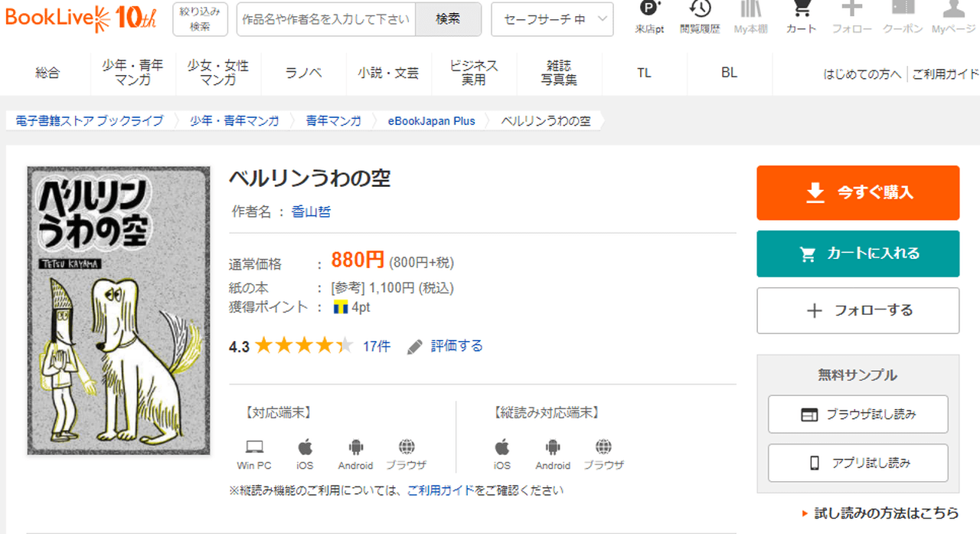Click the フォロー plus icon in header

coord(851,15)
